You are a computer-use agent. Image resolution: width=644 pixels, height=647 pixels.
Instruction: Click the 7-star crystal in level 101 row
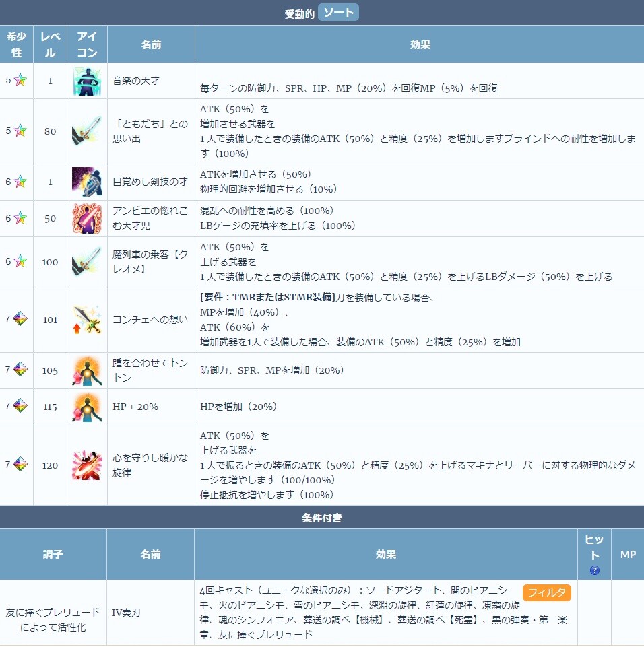(20, 319)
